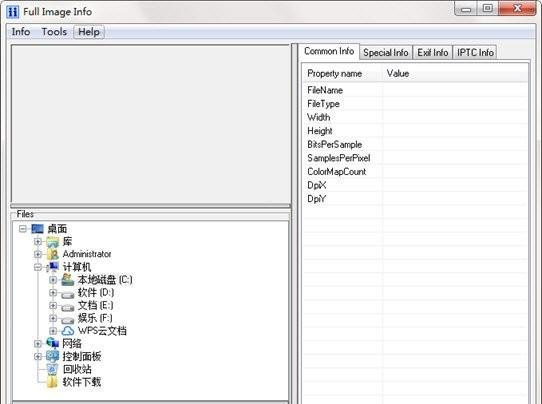Expand the 娱乐 (F:) drive node
542x404 pixels.
pos(53,318)
